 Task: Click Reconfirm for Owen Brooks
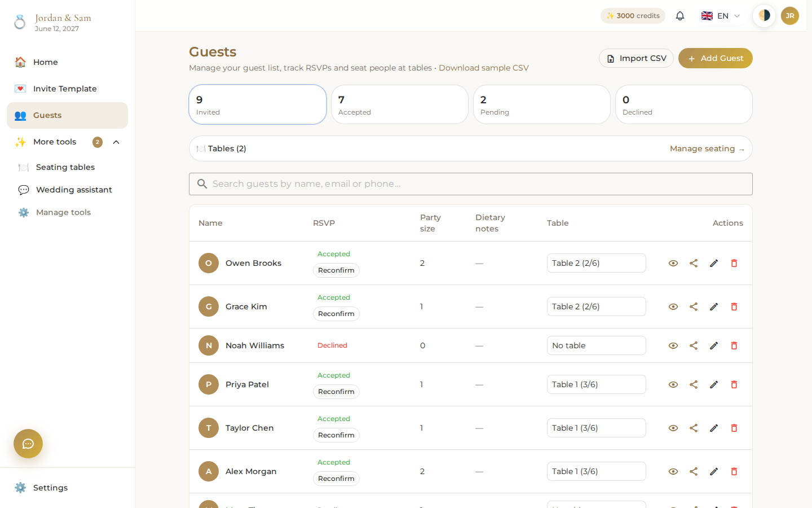click(336, 270)
